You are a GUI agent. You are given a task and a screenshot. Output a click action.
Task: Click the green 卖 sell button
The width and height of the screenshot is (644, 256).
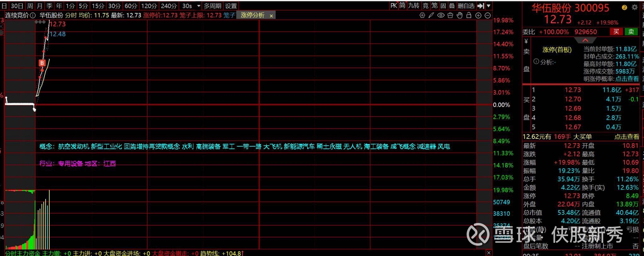631,31
